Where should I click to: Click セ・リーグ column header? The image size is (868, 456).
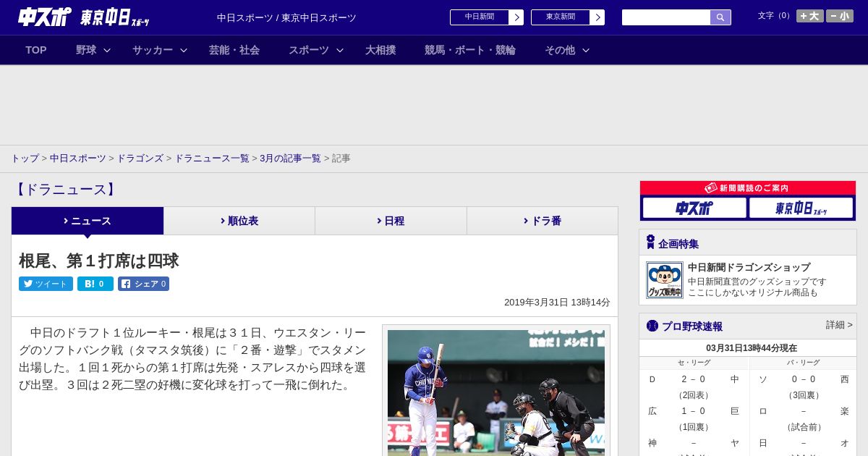coord(694,363)
